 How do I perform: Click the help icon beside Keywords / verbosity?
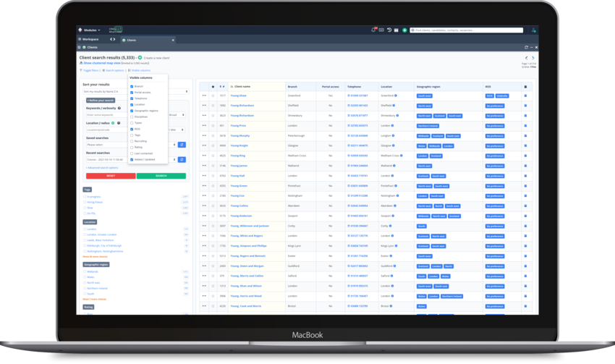point(119,108)
